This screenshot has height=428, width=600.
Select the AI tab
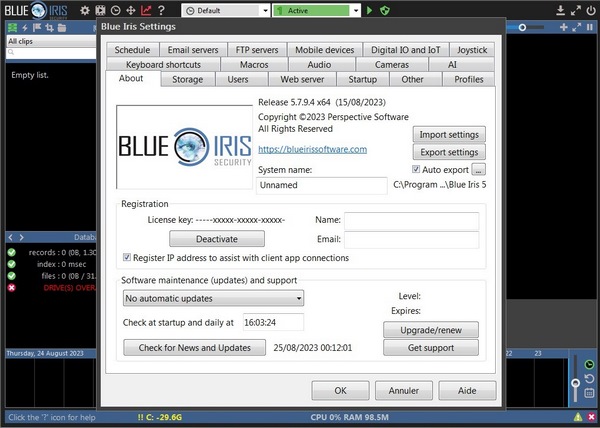(x=452, y=65)
